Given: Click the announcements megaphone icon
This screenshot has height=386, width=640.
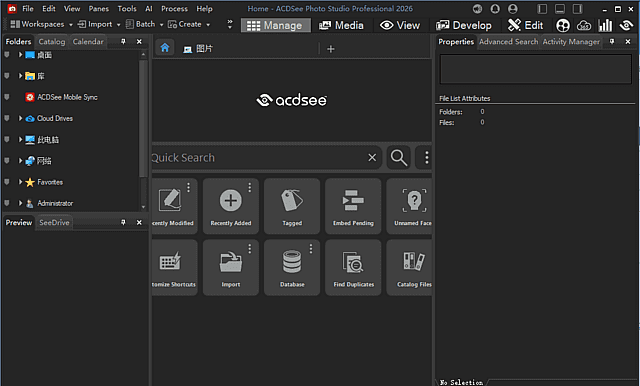Looking at the screenshot, I should pos(477,9).
